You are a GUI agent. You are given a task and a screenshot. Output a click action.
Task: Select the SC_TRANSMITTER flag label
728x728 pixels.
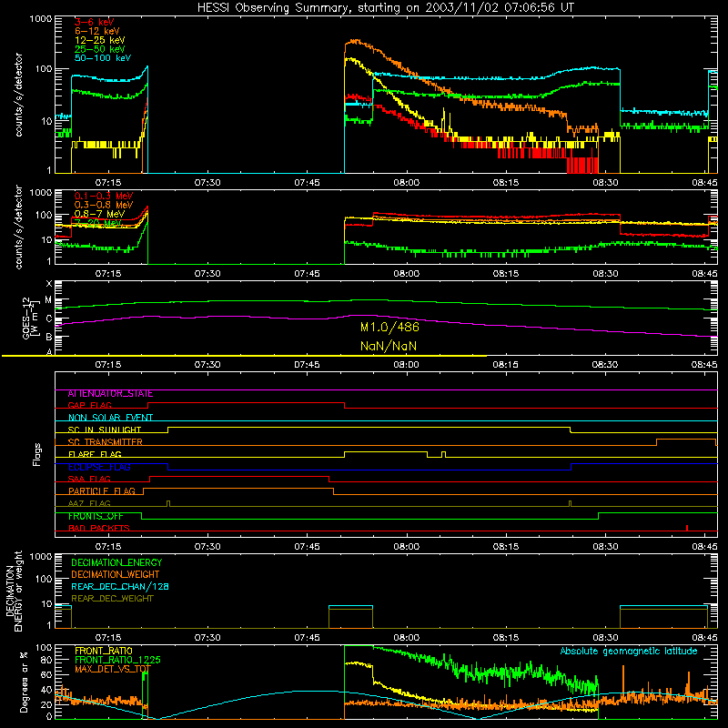106,442
